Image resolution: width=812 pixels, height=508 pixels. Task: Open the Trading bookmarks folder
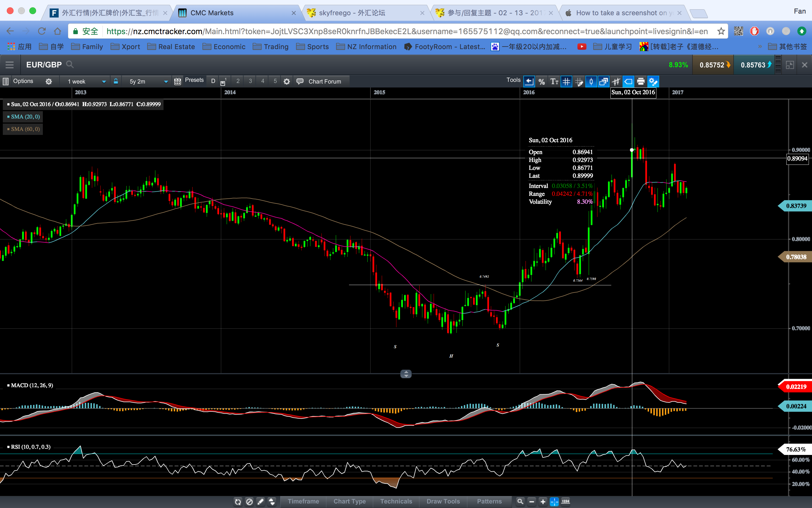(271, 47)
